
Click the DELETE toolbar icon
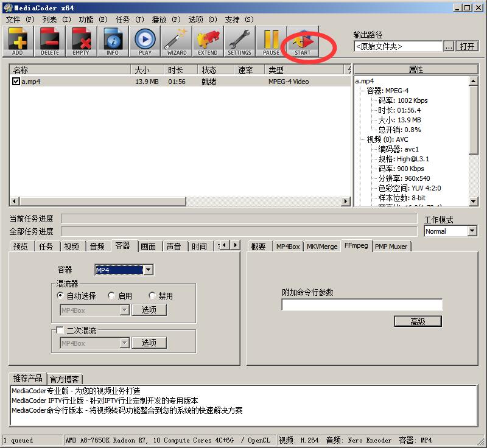point(50,41)
